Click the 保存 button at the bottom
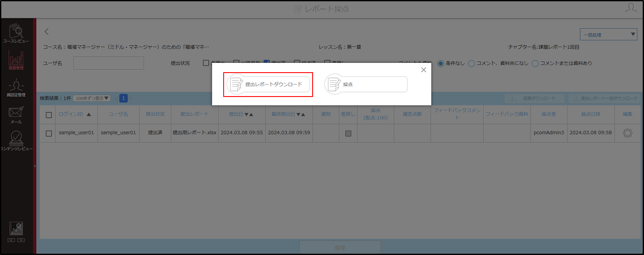This screenshot has height=255, width=644. (340, 247)
